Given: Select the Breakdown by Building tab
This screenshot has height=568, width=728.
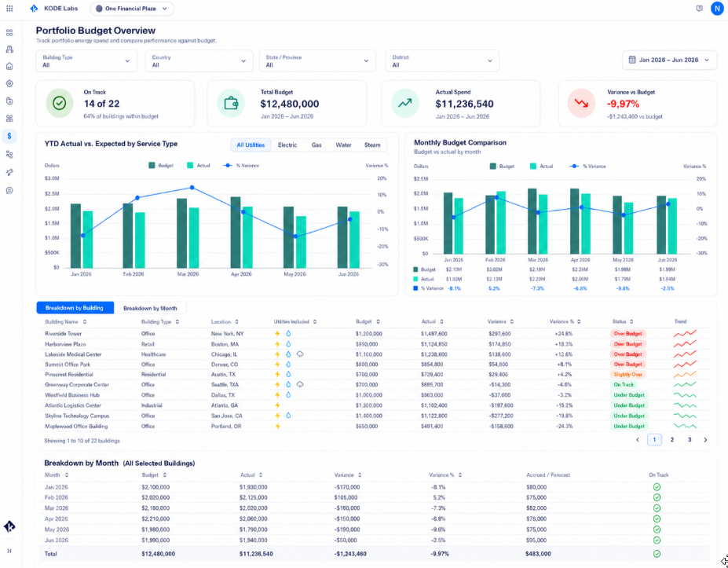Looking at the screenshot, I should pos(75,308).
